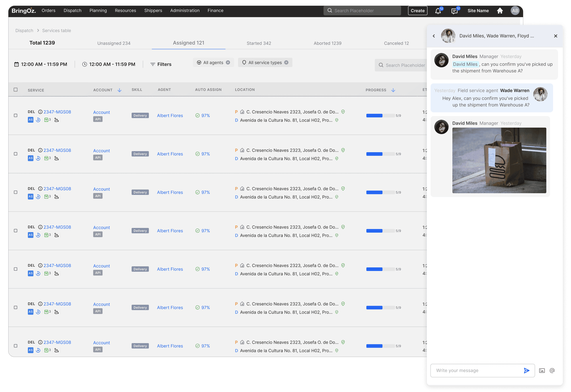Open the Dispatch menu in top bar
571x392 pixels.
73,10
